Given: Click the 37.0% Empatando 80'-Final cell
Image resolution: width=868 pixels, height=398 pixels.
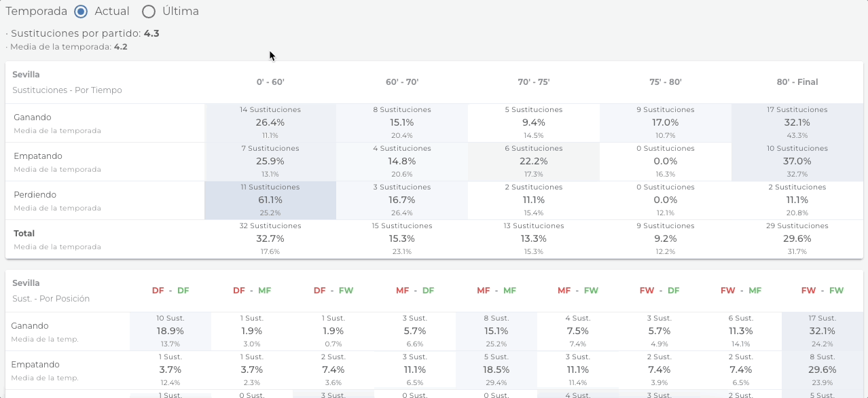Looking at the screenshot, I should (x=797, y=162).
